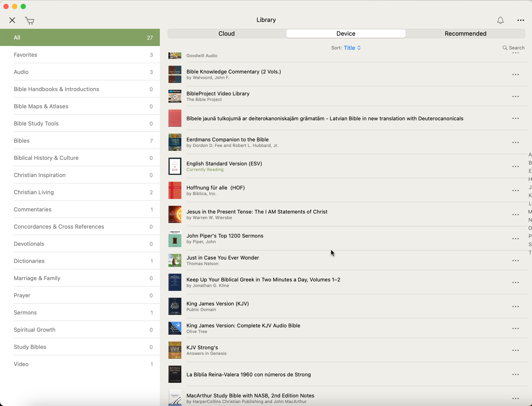Click the King James Version cover thumbnail

point(175,306)
